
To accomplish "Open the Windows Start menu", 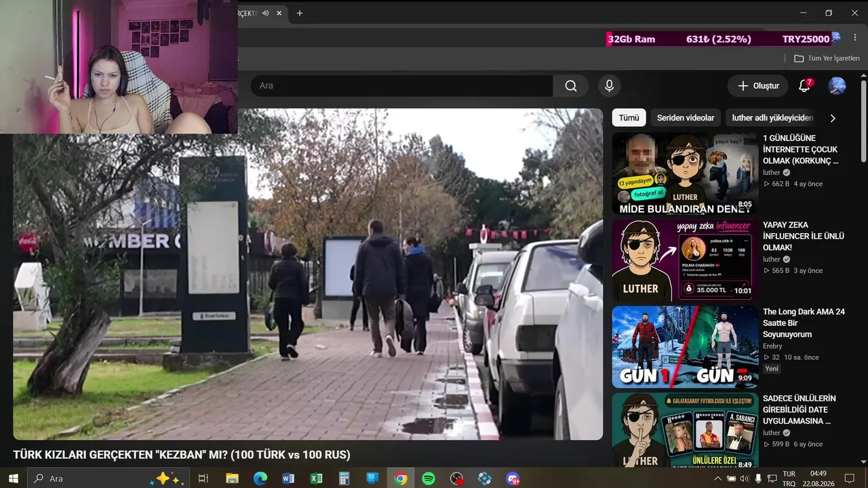I will (x=13, y=479).
